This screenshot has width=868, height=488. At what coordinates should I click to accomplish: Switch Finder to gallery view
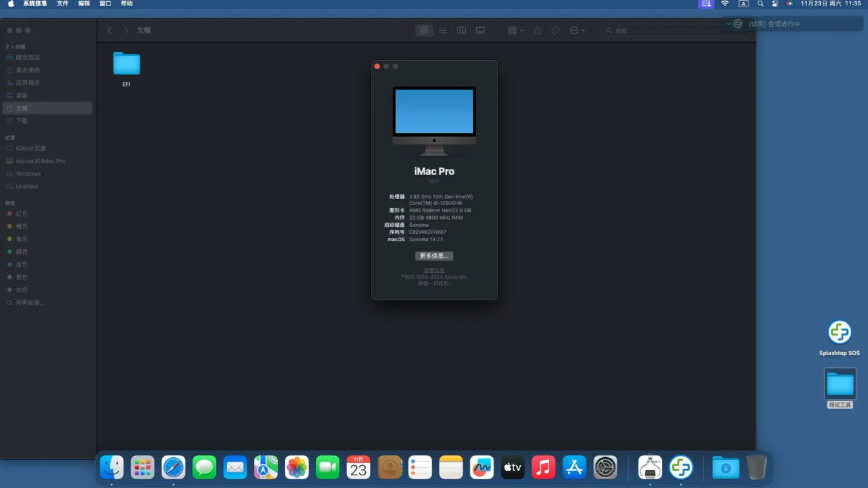click(x=480, y=30)
